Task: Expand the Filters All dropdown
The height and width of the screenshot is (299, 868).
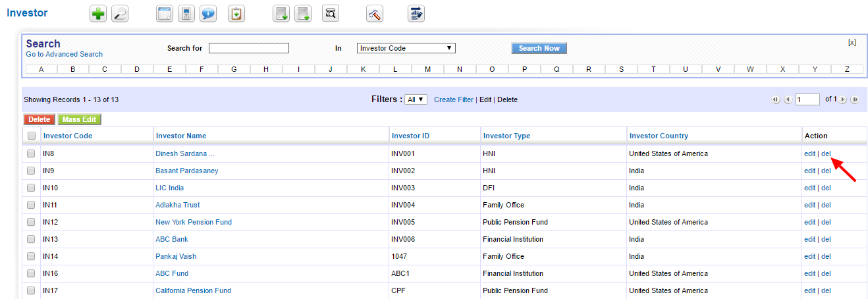Action: [x=416, y=99]
